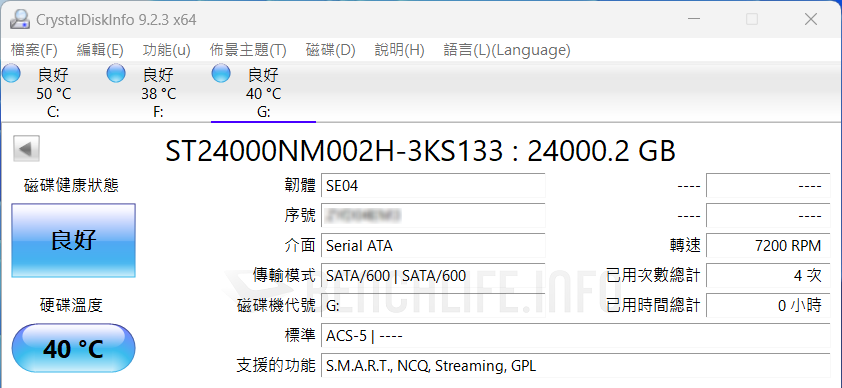
Task: Click the blurred serial number field
Action: [x=433, y=216]
